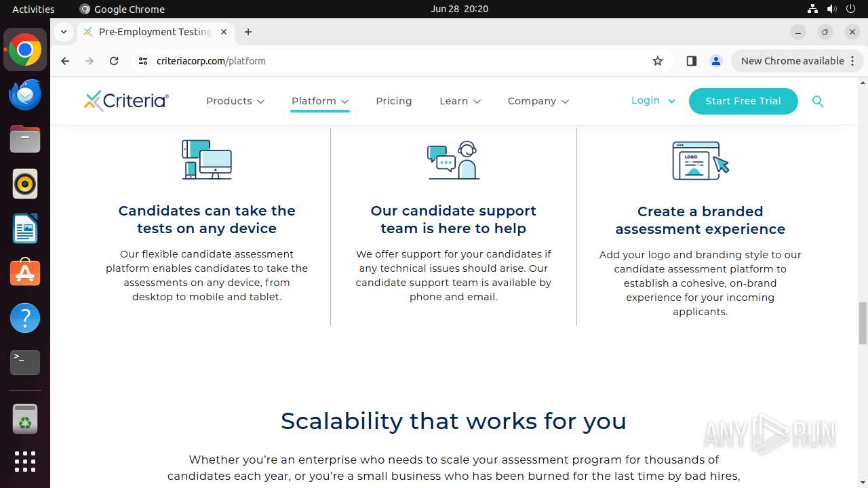Launch Google Chrome from the dock
The height and width of the screenshot is (488, 868).
(25, 50)
